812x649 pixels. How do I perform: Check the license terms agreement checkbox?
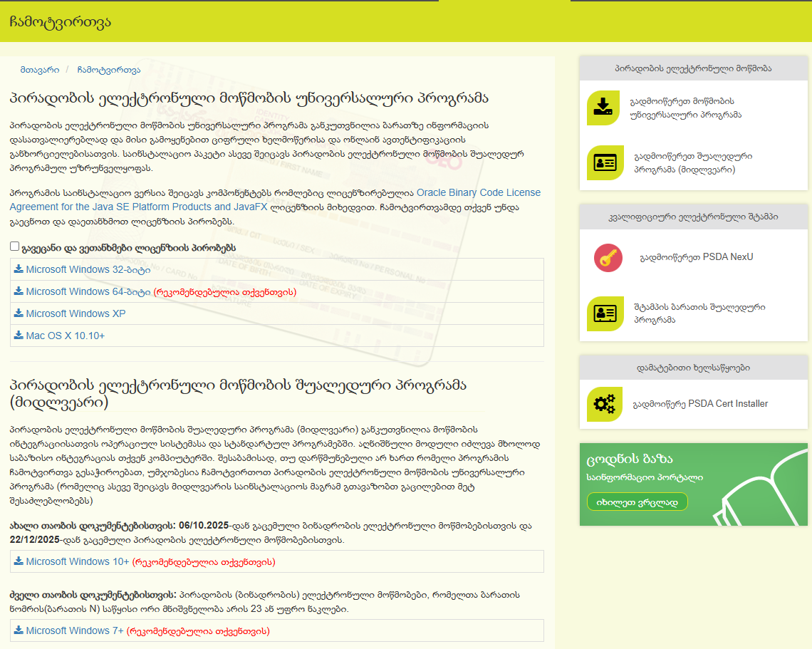15,246
